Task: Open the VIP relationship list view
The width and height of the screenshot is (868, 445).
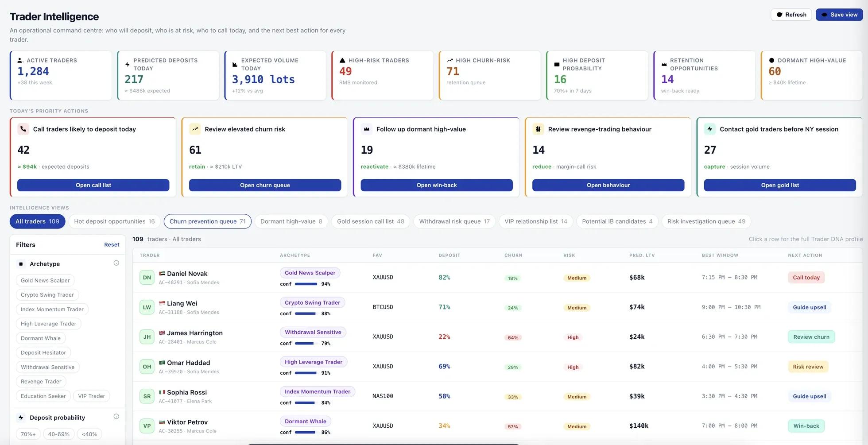Action: pyautogui.click(x=536, y=221)
